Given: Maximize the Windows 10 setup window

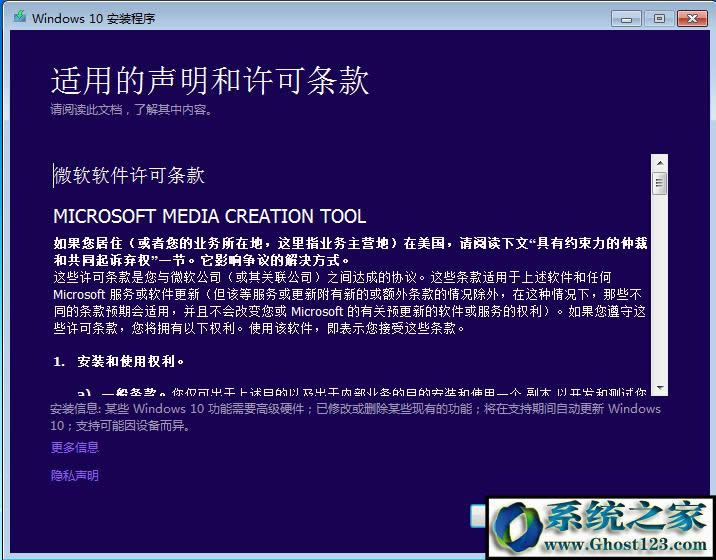Looking at the screenshot, I should [658, 18].
